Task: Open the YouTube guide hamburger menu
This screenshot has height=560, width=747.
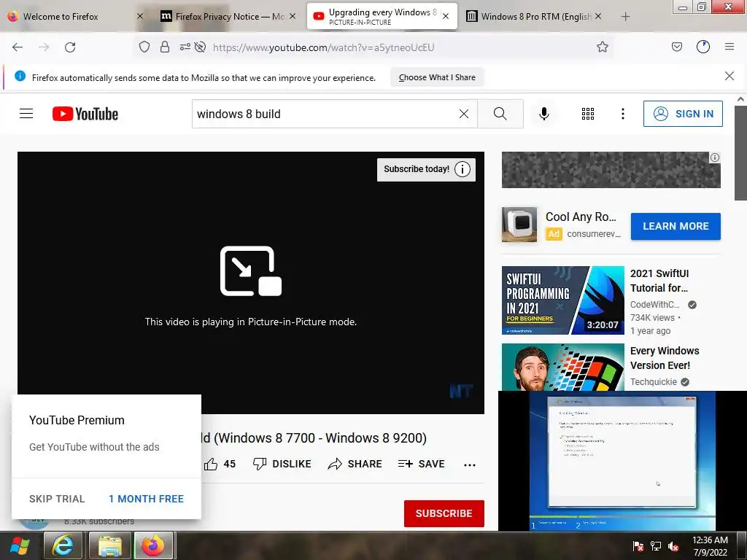Action: point(26,114)
